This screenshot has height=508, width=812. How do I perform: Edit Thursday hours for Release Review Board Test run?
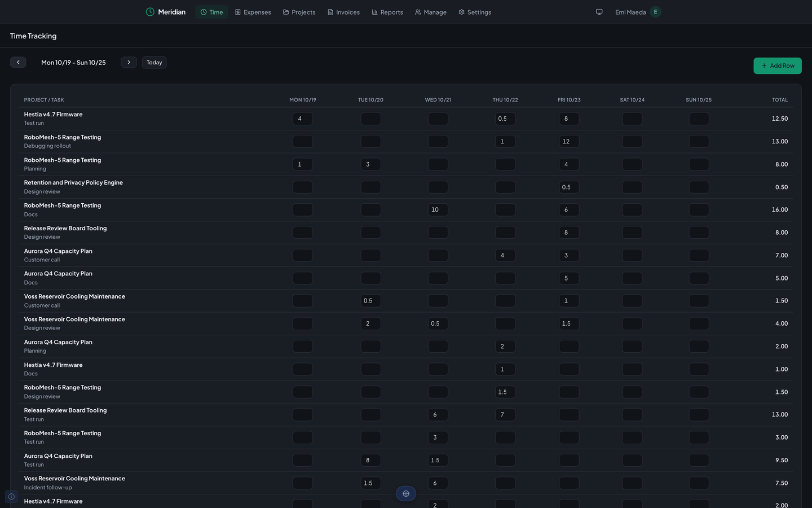click(x=505, y=415)
